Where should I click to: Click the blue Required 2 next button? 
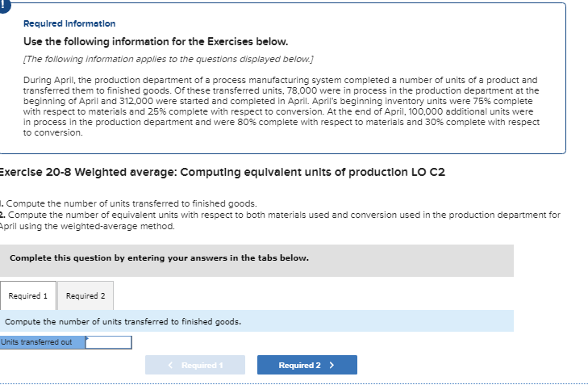[x=307, y=365]
